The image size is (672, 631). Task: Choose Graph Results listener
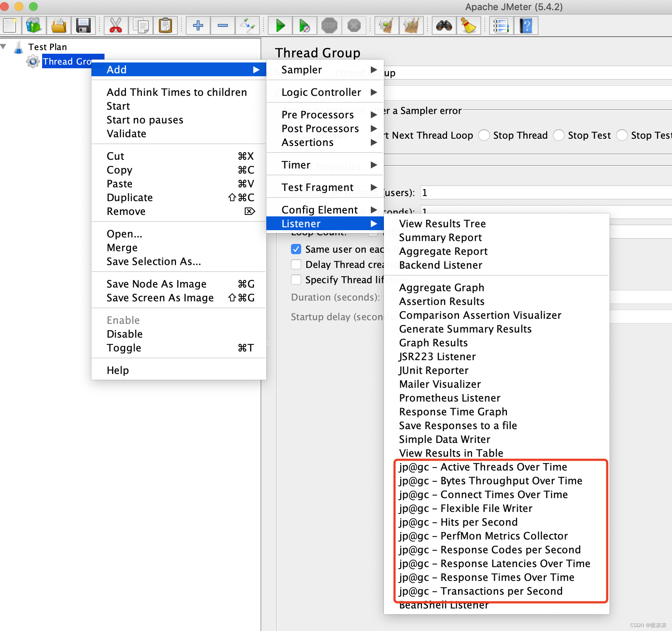[x=497, y=343]
